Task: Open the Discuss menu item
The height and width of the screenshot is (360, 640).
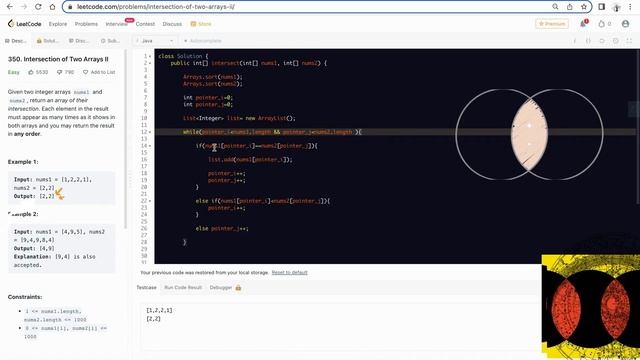Action: [172, 24]
